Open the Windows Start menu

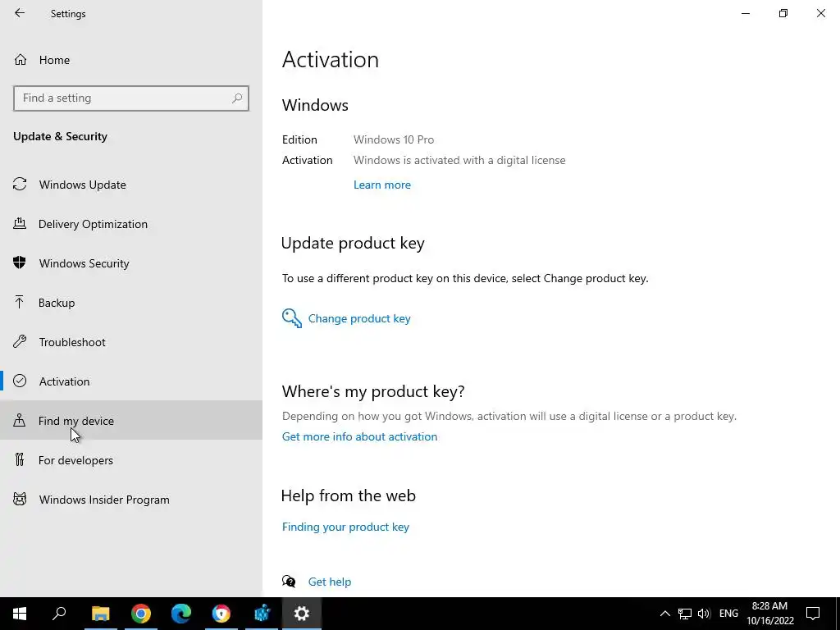coord(20,614)
